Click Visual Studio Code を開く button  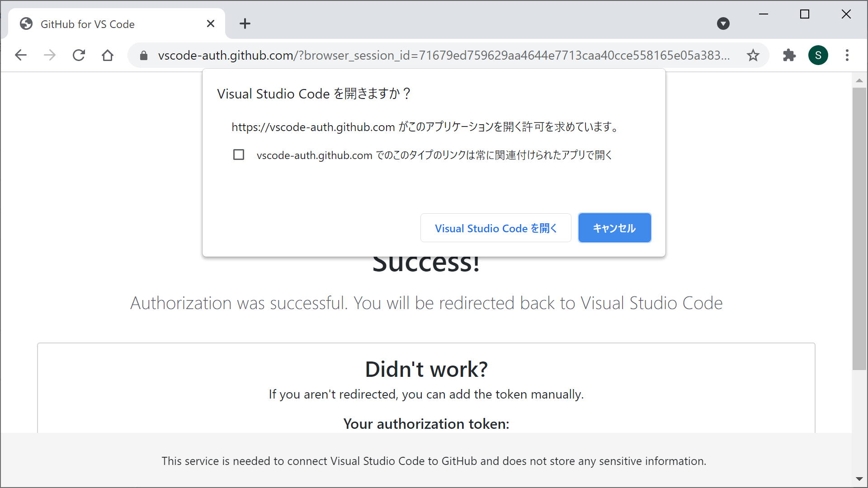point(496,228)
